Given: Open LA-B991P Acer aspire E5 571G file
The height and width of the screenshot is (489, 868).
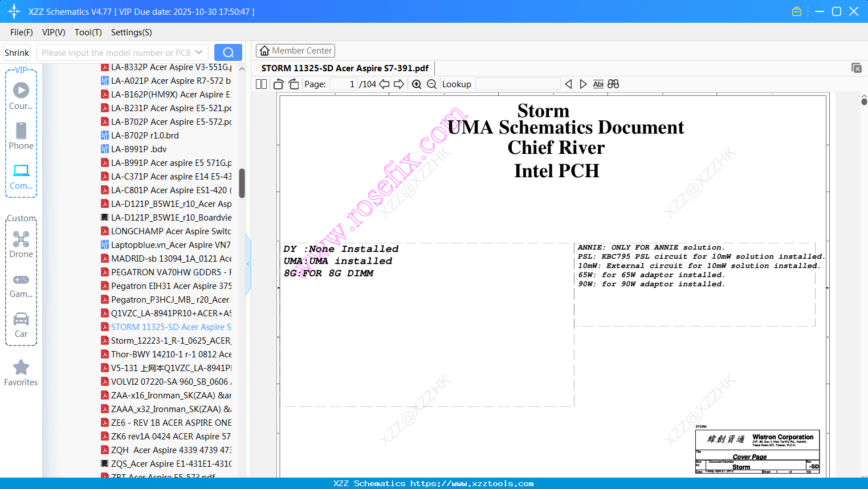Looking at the screenshot, I should (x=166, y=163).
